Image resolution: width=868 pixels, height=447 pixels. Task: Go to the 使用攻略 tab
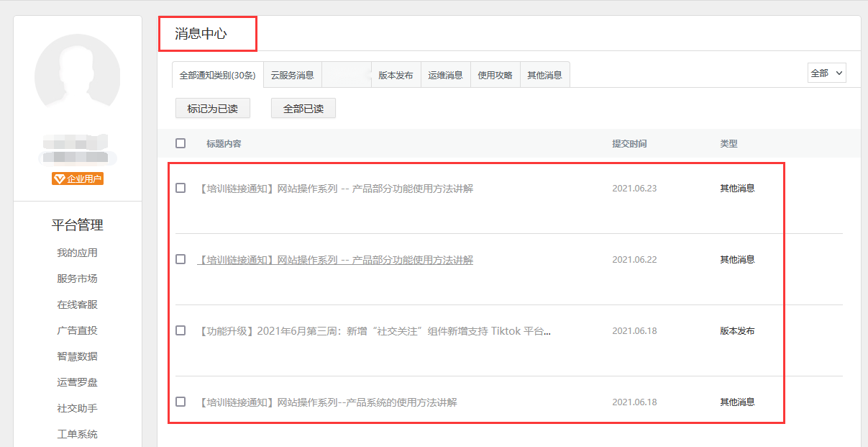[495, 75]
